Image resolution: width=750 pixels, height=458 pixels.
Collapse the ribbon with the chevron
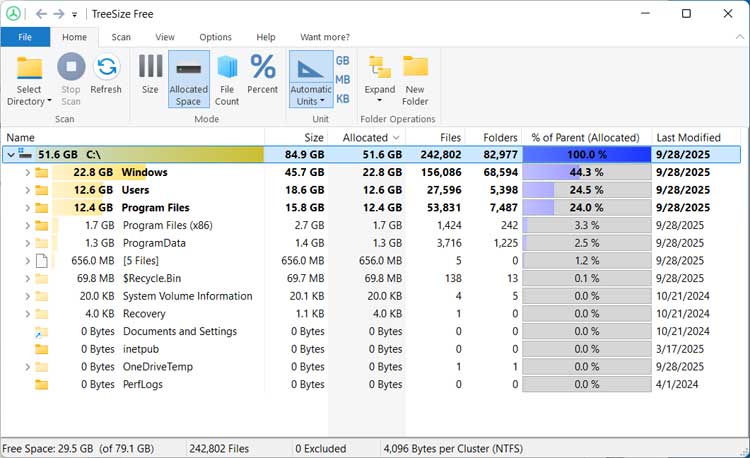pos(739,37)
